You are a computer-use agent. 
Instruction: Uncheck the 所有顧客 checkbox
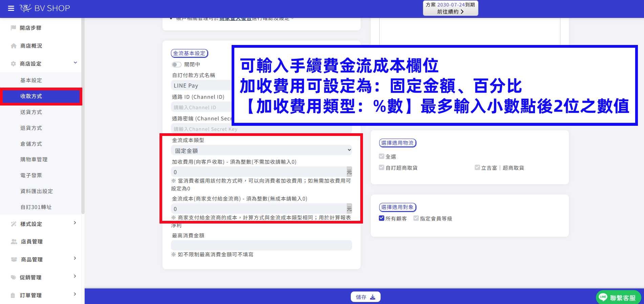[x=382, y=218]
